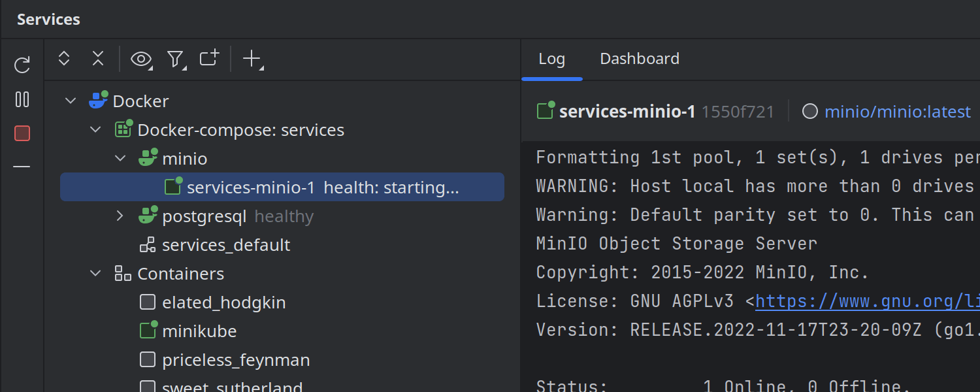Viewport: 980px width, 392px height.
Task: Open View Options with the eye icon
Action: 141,59
